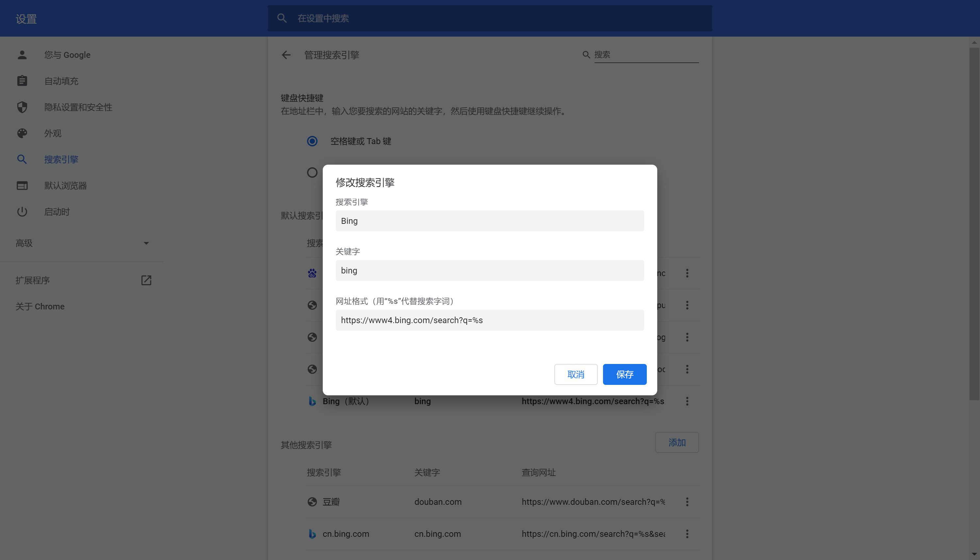980x560 pixels.
Task: Click the search magnifier icon in settings bar
Action: (282, 18)
